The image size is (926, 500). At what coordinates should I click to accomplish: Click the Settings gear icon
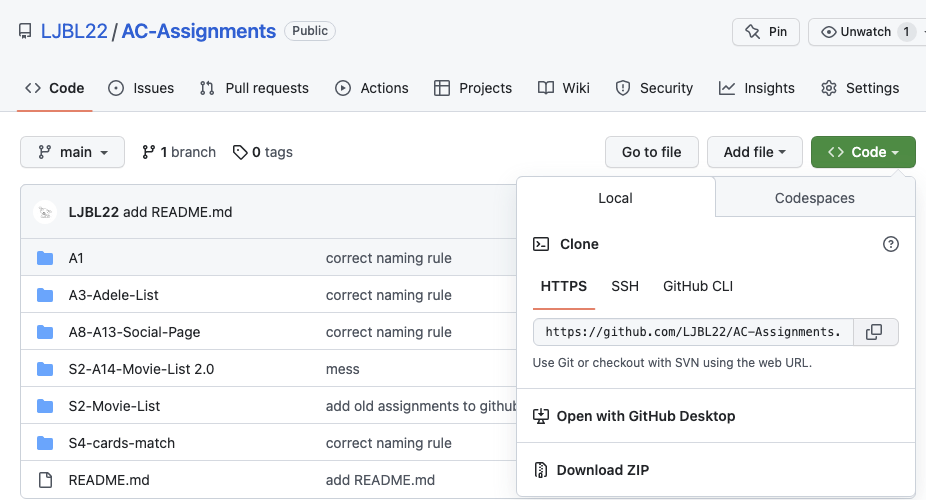829,88
